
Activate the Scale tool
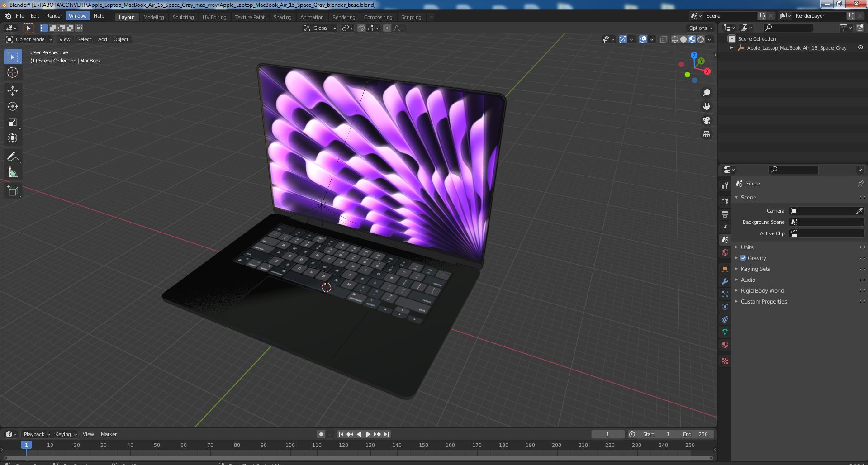[13, 122]
